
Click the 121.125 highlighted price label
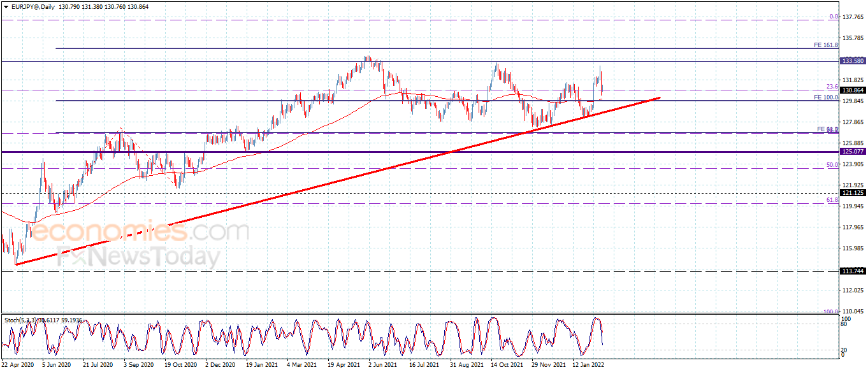point(853,193)
